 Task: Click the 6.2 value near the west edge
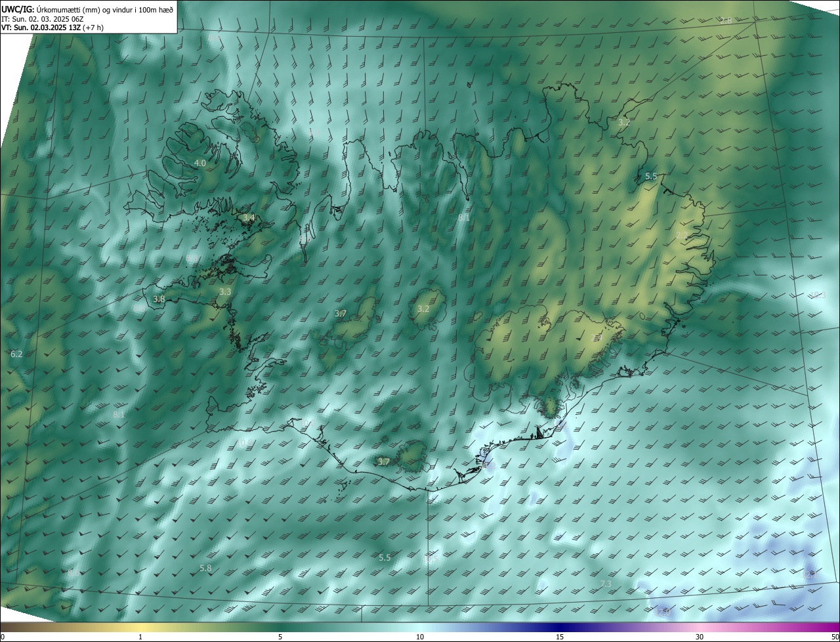tap(16, 354)
